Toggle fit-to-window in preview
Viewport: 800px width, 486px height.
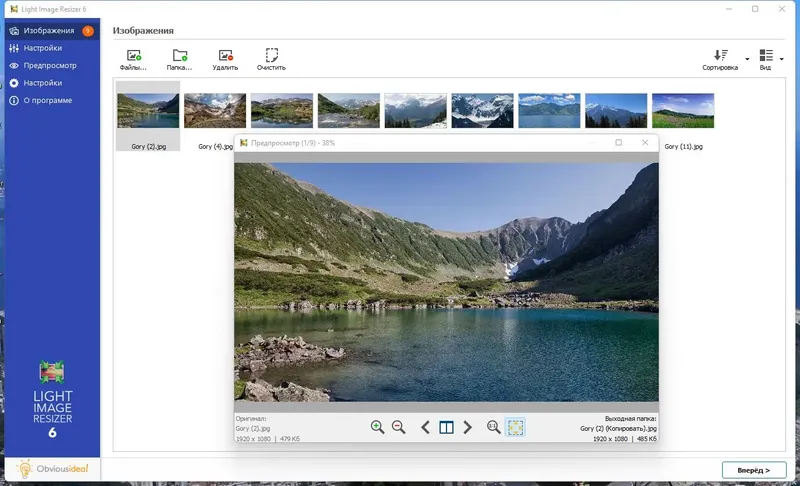(x=515, y=427)
